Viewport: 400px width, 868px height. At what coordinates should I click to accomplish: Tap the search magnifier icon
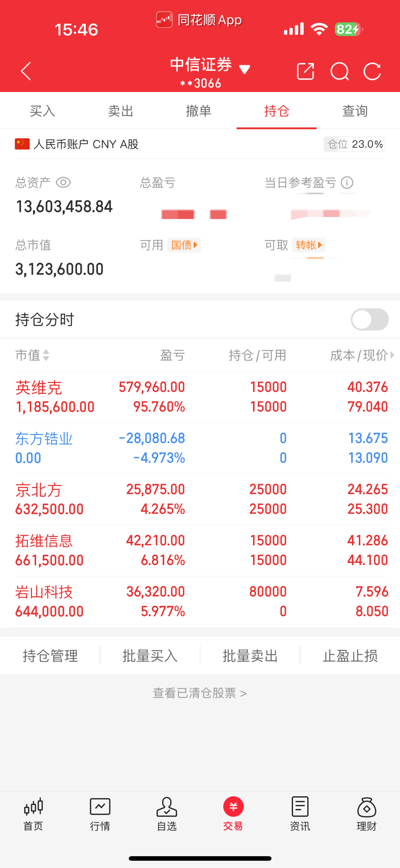[x=339, y=71]
